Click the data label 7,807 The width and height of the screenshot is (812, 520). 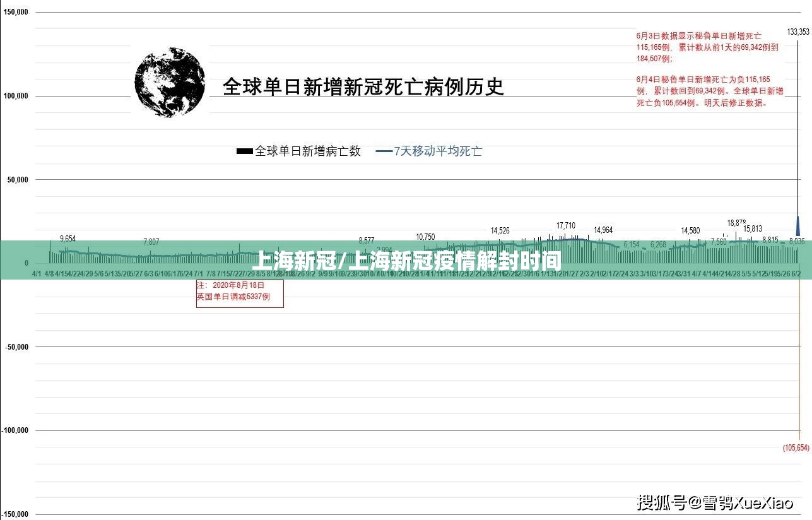coord(151,242)
